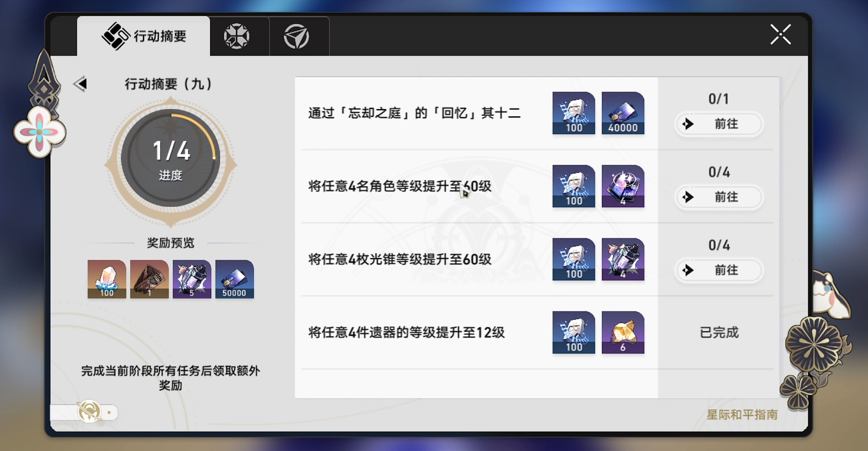Select the 行动摘要 tab
The image size is (868, 451).
tap(144, 36)
